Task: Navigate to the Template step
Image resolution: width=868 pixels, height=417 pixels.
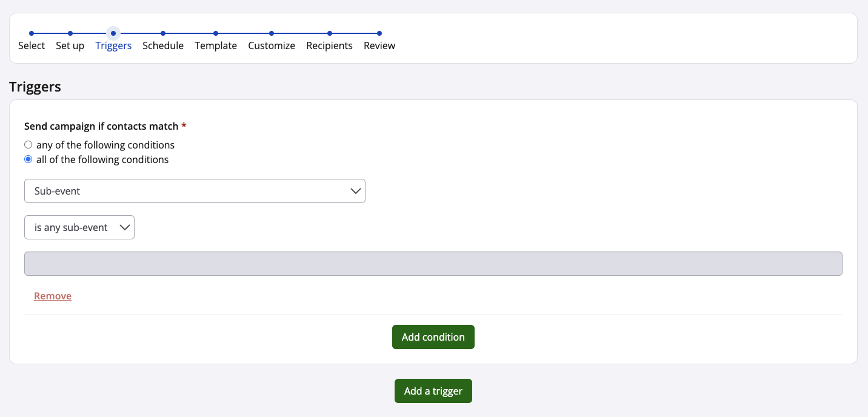Action: pyautogui.click(x=216, y=45)
